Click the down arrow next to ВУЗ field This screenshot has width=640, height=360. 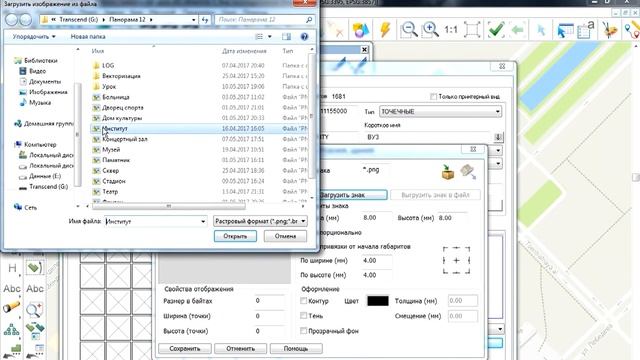(498, 137)
